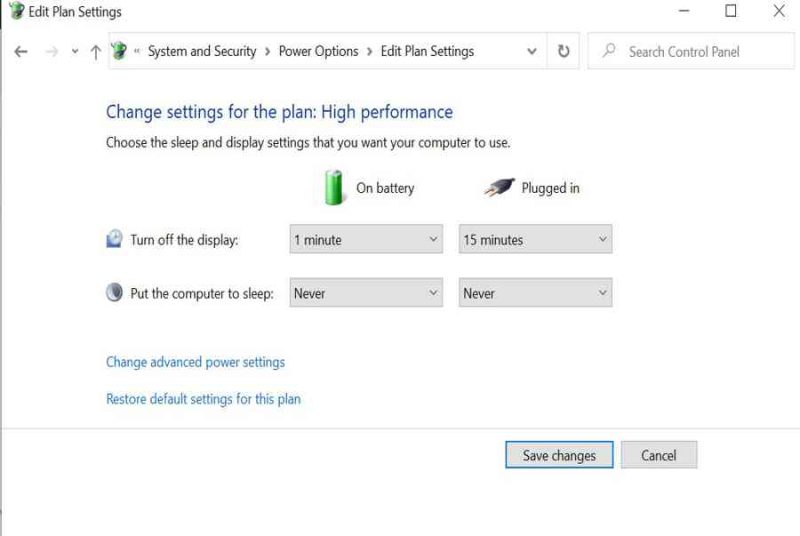Open display timeout dropdown for On battery
This screenshot has width=800, height=536.
click(x=366, y=239)
